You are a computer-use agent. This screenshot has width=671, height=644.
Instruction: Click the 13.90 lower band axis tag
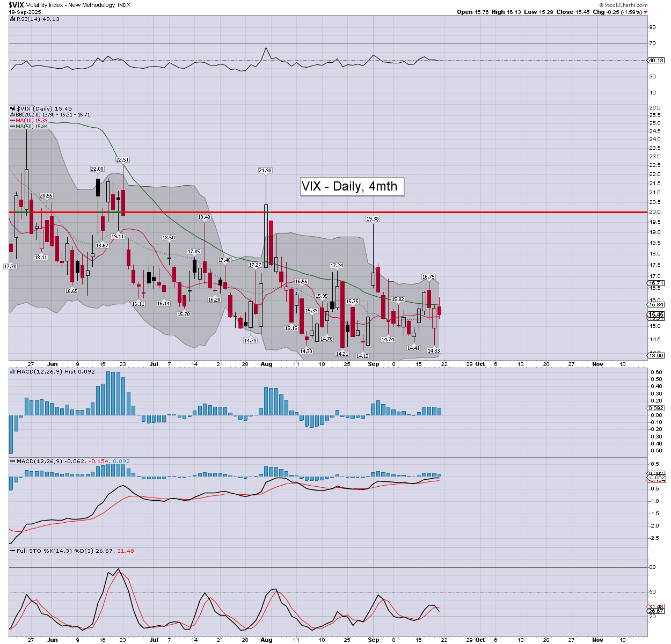point(657,355)
